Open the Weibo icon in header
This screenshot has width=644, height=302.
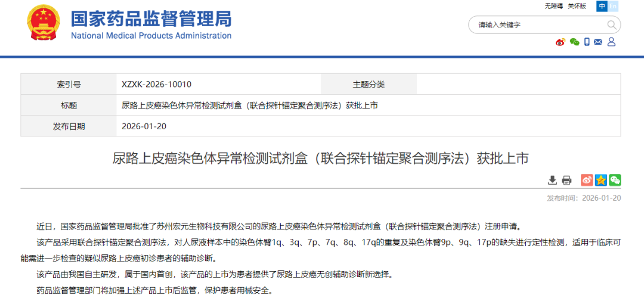click(561, 42)
